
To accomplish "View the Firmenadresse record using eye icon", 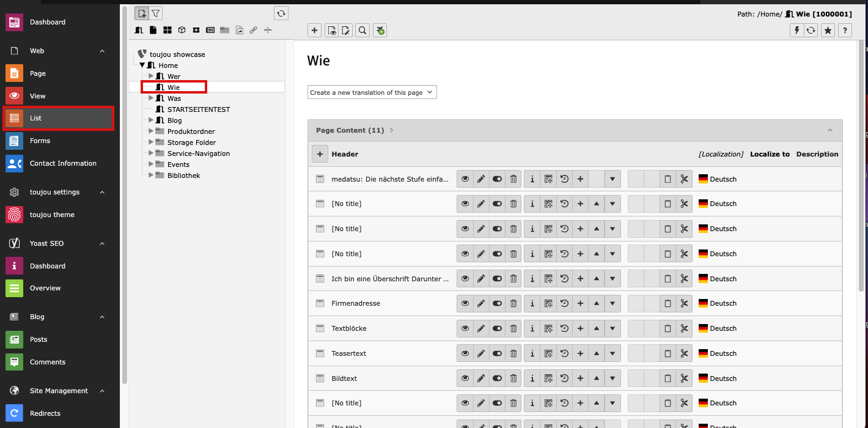I will click(465, 304).
